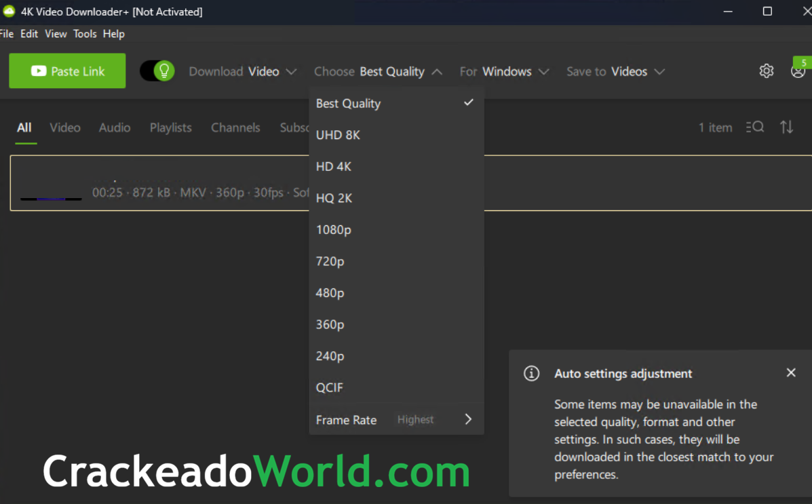This screenshot has height=504, width=812.
Task: Switch to the All tab
Action: [x=24, y=128]
